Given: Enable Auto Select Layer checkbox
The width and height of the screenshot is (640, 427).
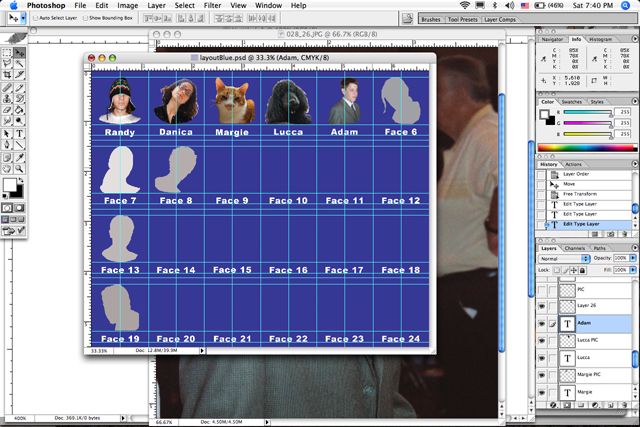Looking at the screenshot, I should [36, 18].
